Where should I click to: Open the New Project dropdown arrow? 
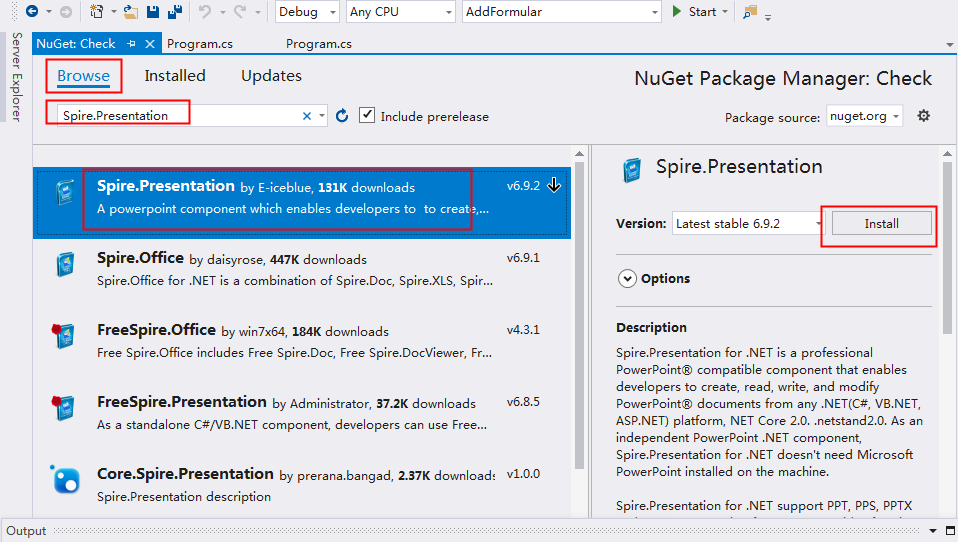pyautogui.click(x=114, y=12)
